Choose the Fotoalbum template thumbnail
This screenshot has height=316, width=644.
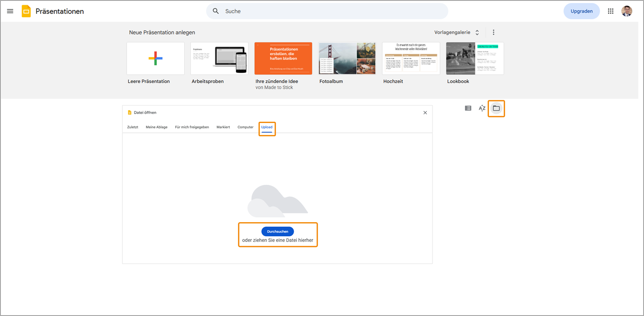point(347,58)
